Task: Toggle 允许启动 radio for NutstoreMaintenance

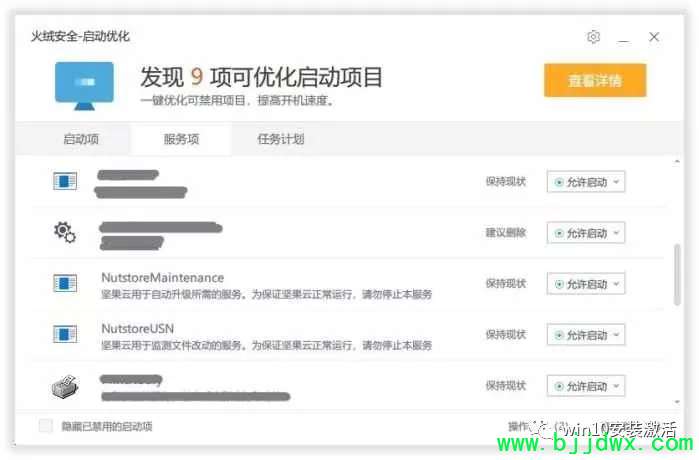Action: click(x=559, y=284)
